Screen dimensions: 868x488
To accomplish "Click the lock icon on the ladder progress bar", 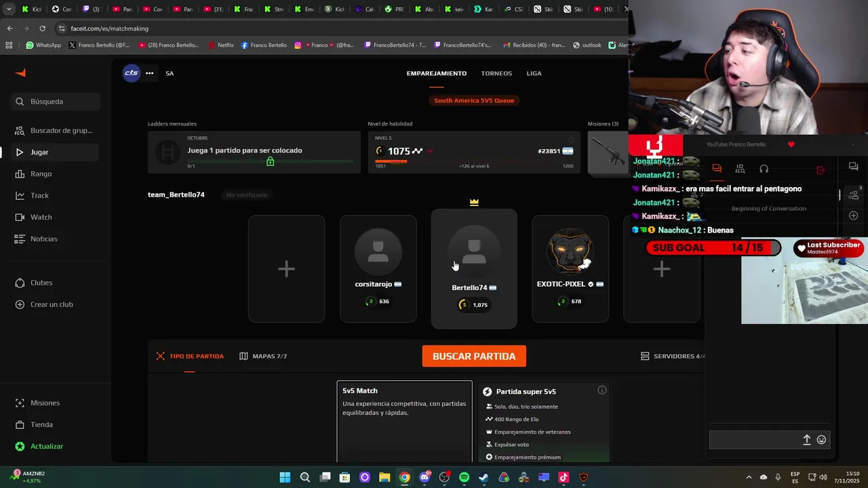I will [x=270, y=161].
